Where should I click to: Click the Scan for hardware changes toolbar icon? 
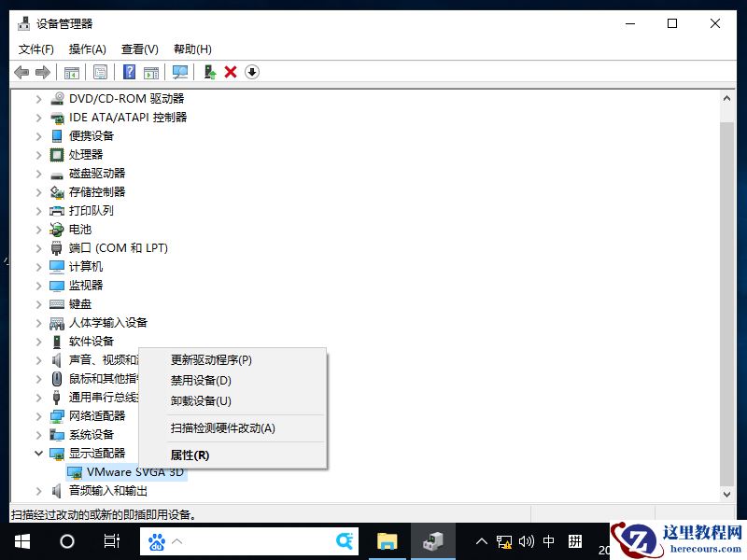click(180, 72)
